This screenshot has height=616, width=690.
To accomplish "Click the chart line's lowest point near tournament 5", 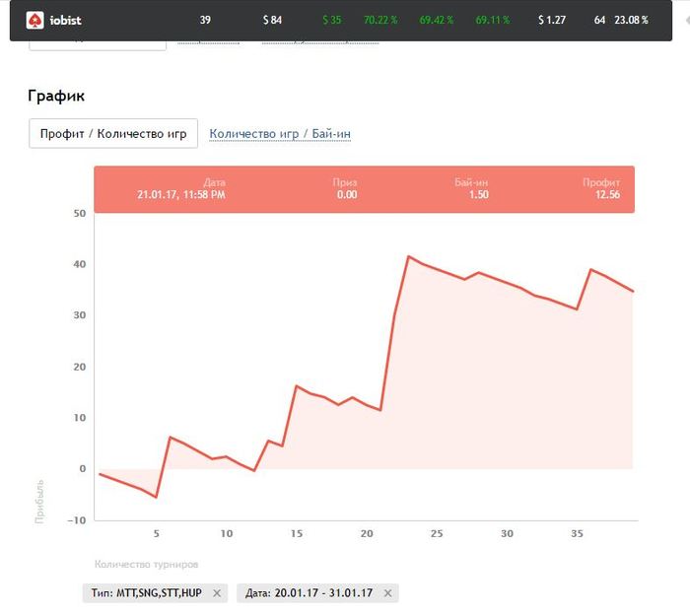I will pos(156,497).
